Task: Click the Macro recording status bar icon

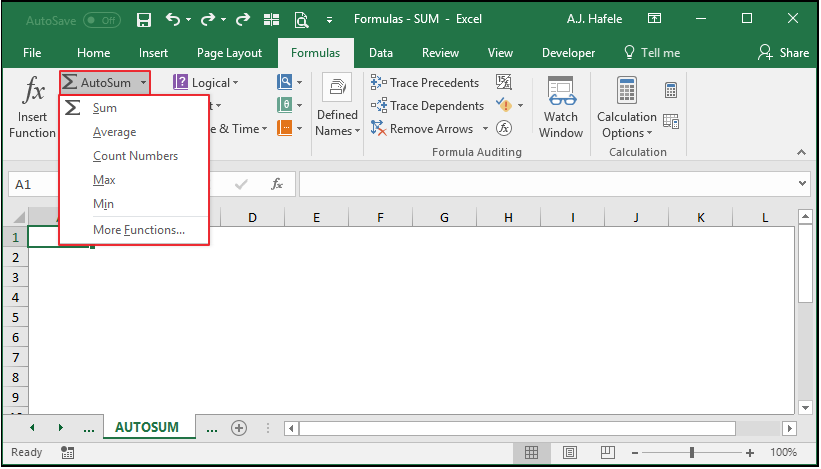Action: [x=68, y=452]
